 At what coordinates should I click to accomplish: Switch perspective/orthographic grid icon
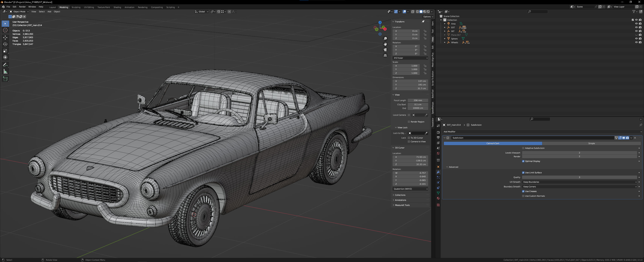[385, 55]
